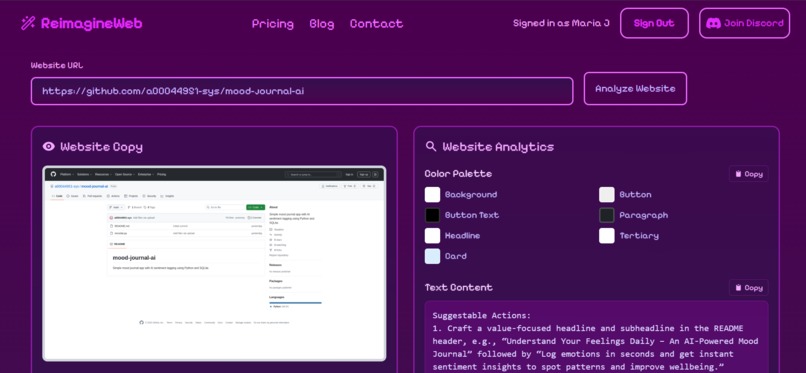
Task: Select the Card color swatch
Action: pos(432,256)
